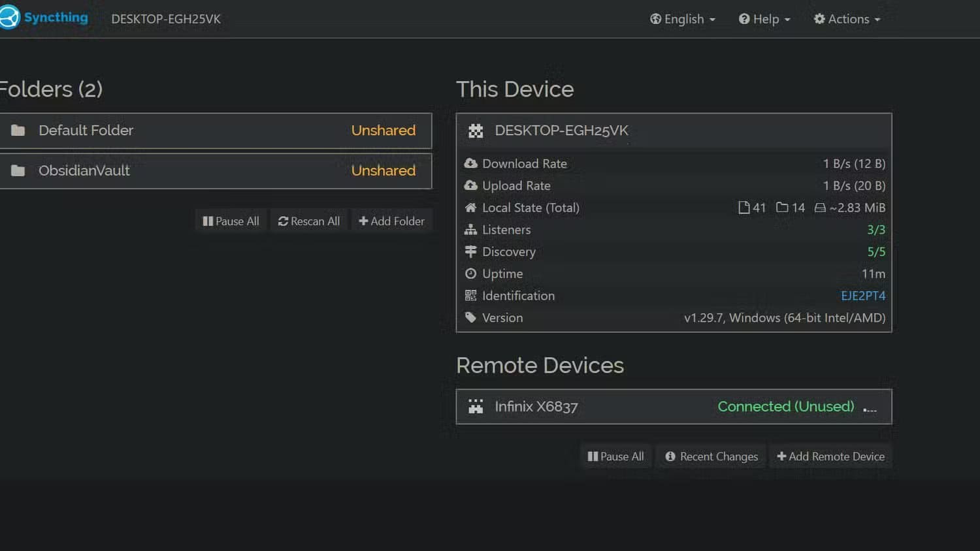Click the Download Rate cloud icon

coord(470,163)
